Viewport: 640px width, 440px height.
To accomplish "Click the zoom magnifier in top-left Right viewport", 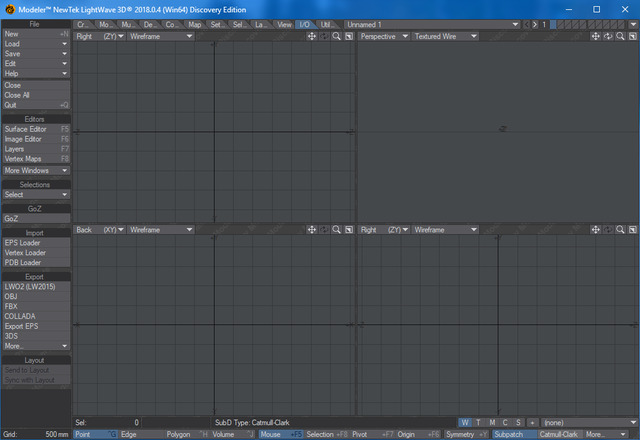I will click(x=337, y=36).
